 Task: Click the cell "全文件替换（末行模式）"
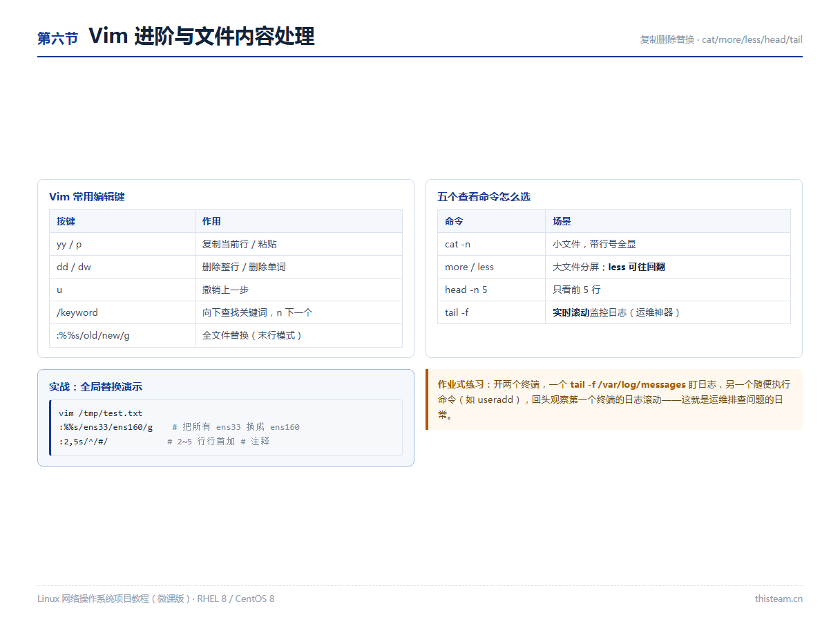[x=298, y=335]
